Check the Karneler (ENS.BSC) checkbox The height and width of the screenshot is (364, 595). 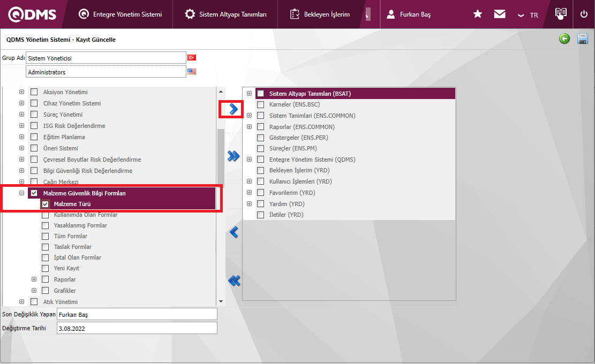point(261,105)
